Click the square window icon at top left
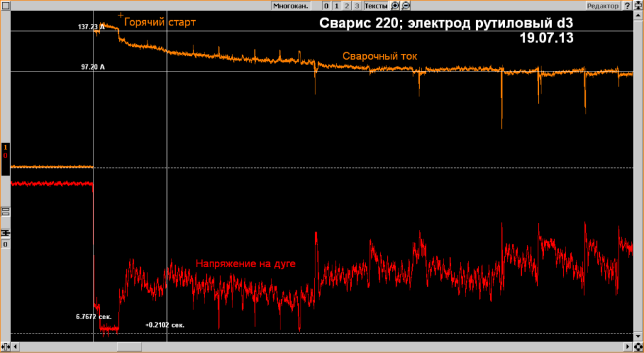Image resolution: width=644 pixels, height=353 pixels. coord(5,6)
